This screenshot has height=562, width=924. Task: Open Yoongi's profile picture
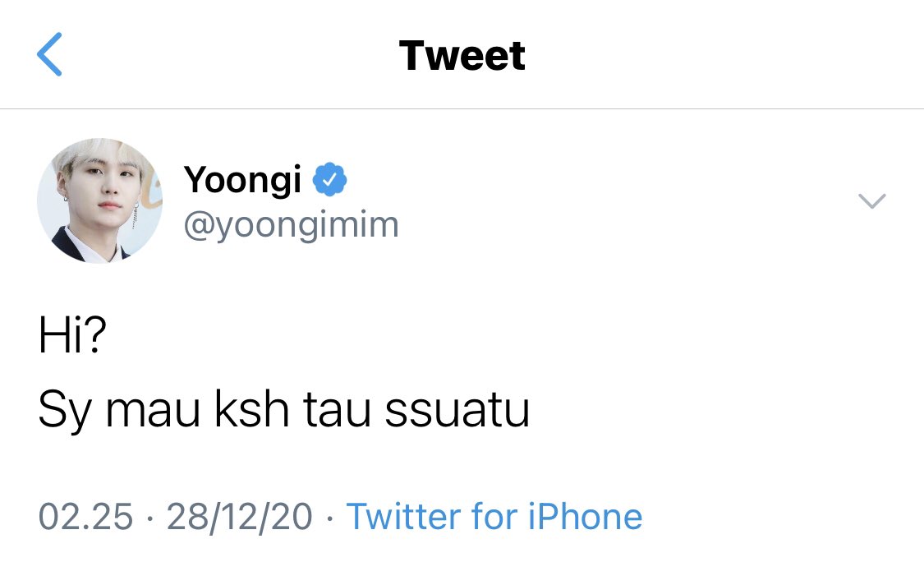click(99, 200)
